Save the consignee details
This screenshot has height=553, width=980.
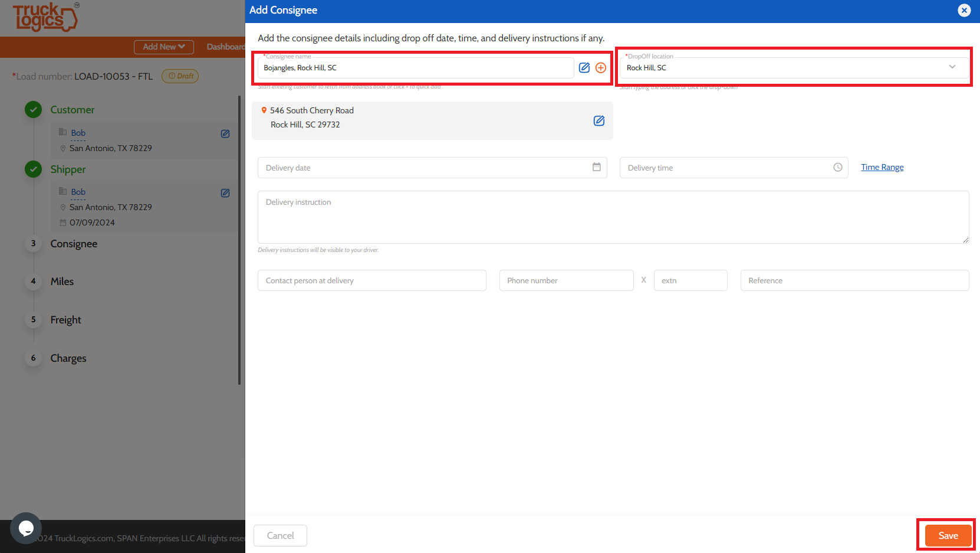tap(948, 535)
